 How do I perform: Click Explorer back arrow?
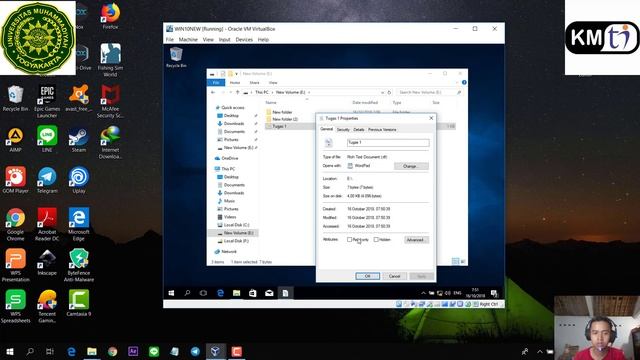213,93
